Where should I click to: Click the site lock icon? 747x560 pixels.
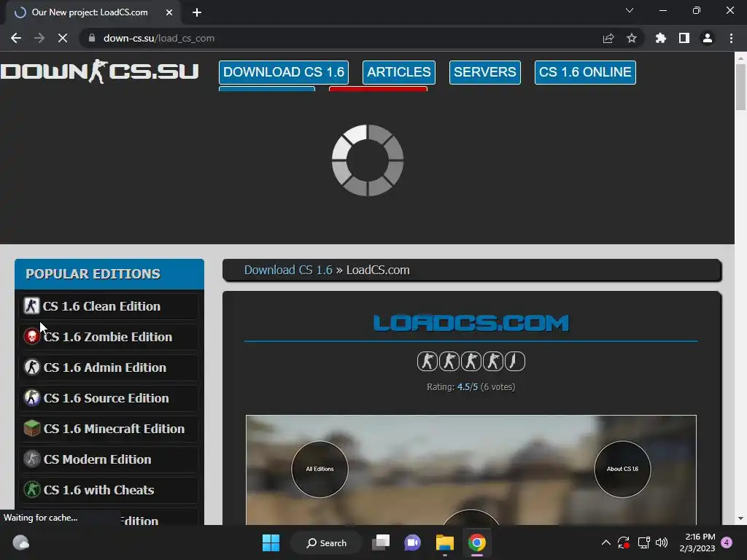92,38
